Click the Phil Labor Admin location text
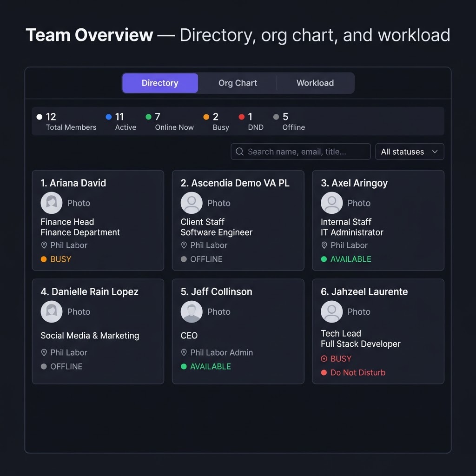This screenshot has width=476, height=476. pos(222,352)
